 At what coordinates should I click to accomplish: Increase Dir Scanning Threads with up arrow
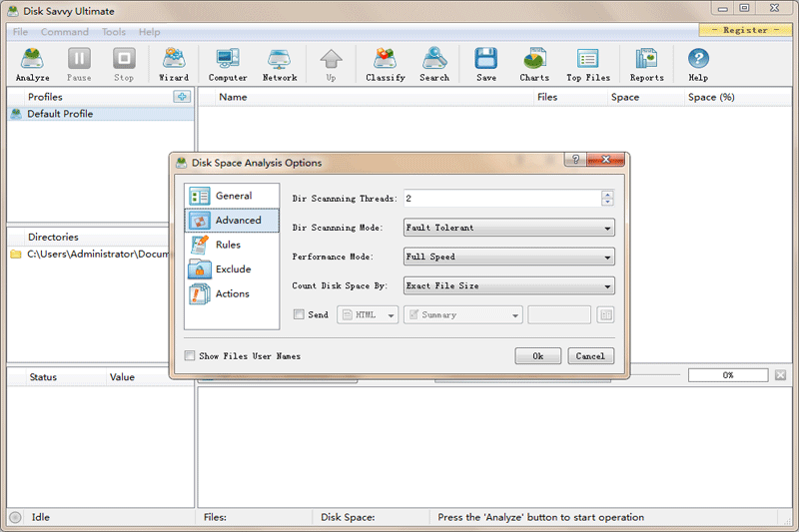(607, 195)
